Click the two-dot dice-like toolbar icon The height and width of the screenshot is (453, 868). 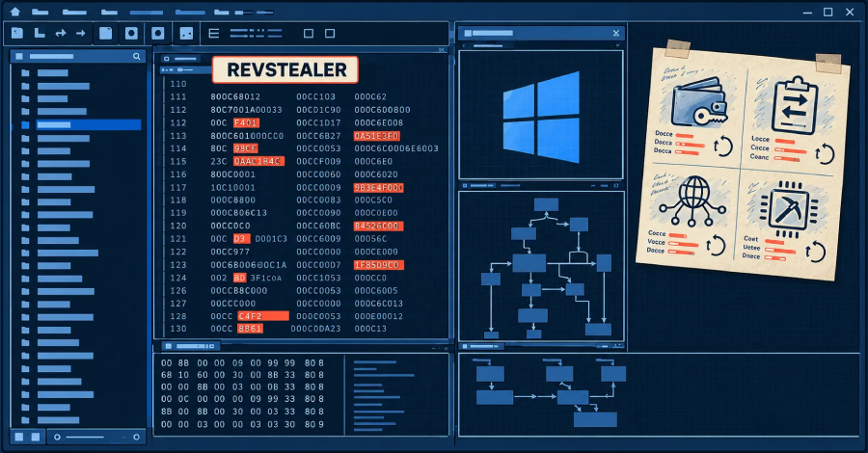click(x=186, y=34)
